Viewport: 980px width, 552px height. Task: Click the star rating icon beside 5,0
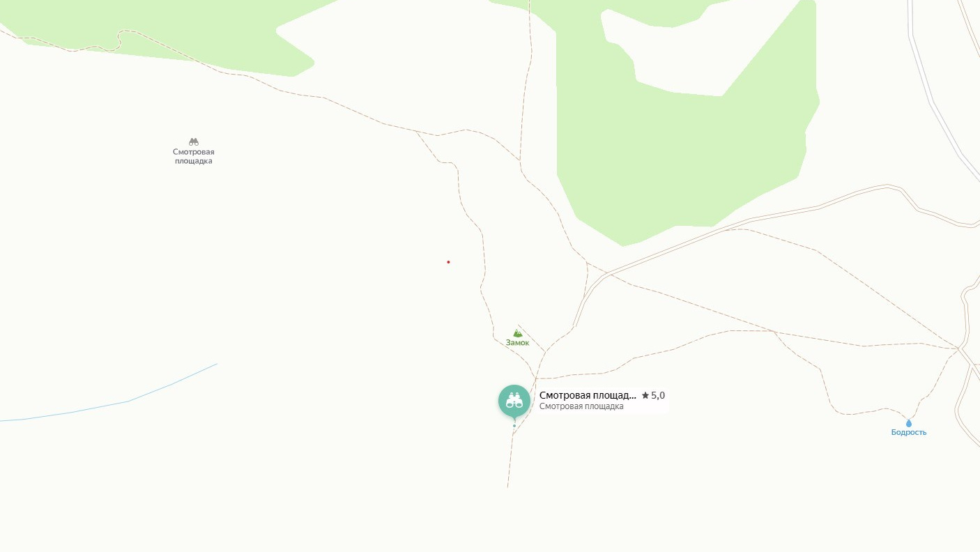[x=645, y=395]
